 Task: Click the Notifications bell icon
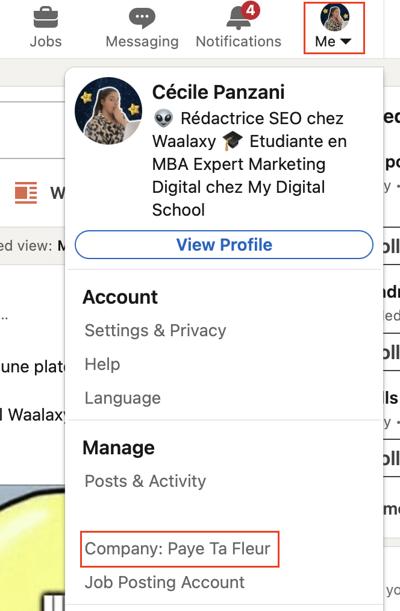tap(238, 19)
